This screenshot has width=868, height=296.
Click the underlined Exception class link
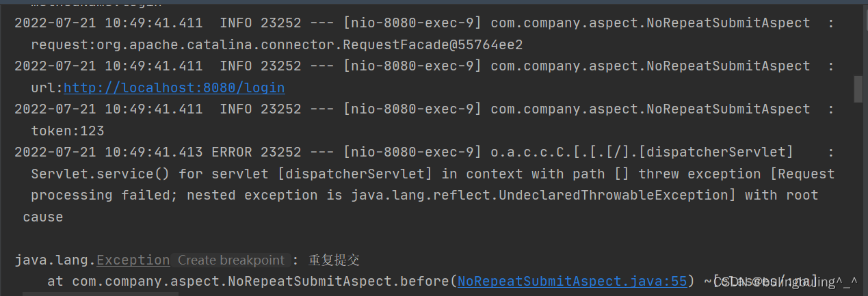(133, 260)
